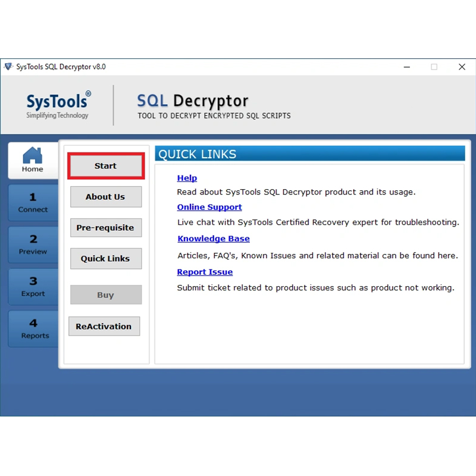Viewport: 476px width, 476px height.
Task: Click the greyed-out Buy button
Action: click(x=106, y=295)
